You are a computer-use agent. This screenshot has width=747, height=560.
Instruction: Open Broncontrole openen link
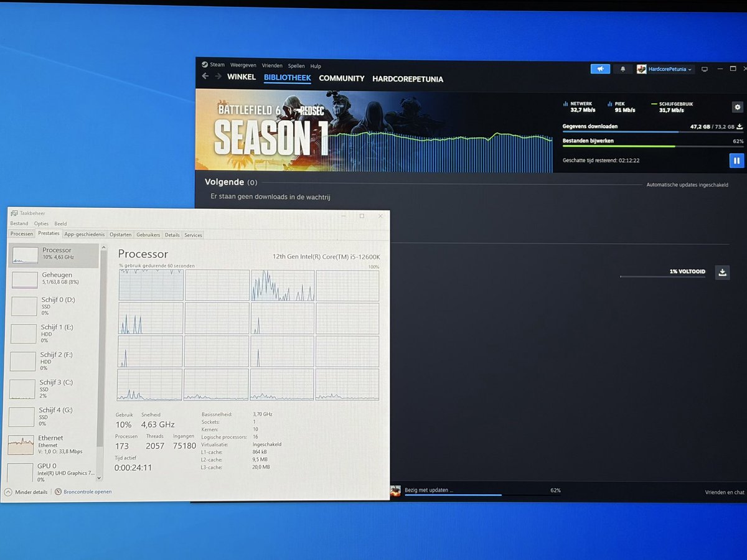point(83,492)
